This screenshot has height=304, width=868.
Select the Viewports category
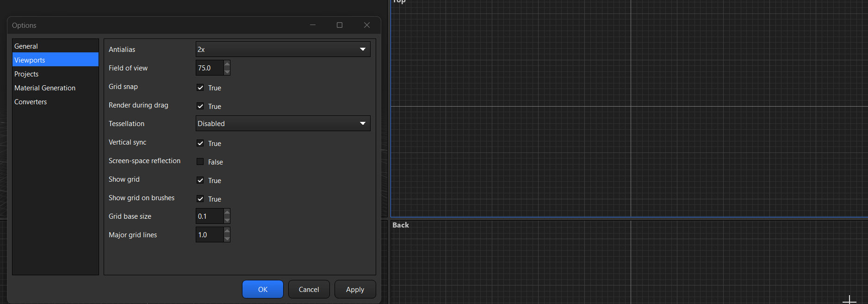point(56,60)
